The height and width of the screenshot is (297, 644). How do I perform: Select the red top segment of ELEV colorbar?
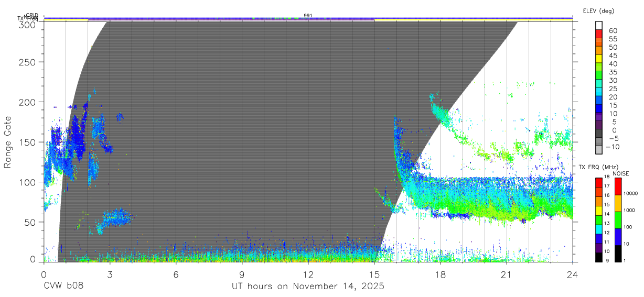[x=598, y=34]
